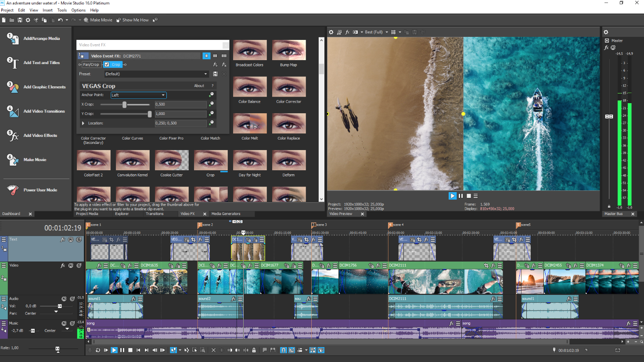
Task: Click the Text track fx icon
Action: click(x=63, y=240)
